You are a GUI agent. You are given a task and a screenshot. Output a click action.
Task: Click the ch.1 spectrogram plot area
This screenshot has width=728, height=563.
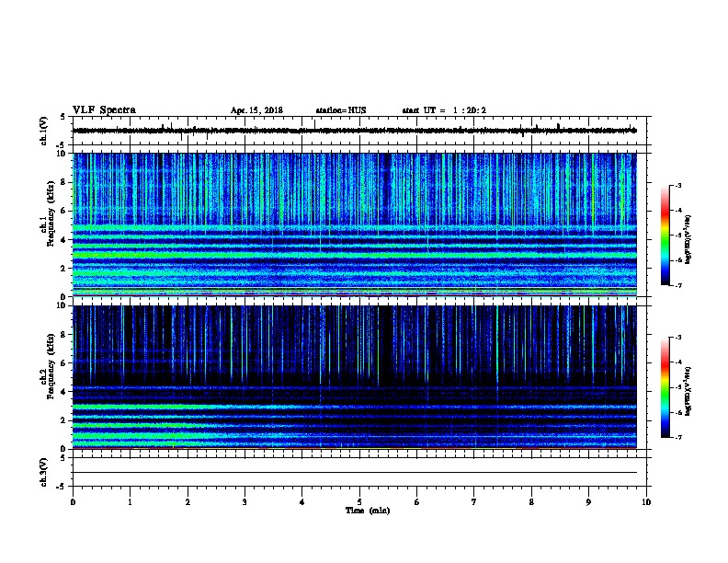coord(355,224)
